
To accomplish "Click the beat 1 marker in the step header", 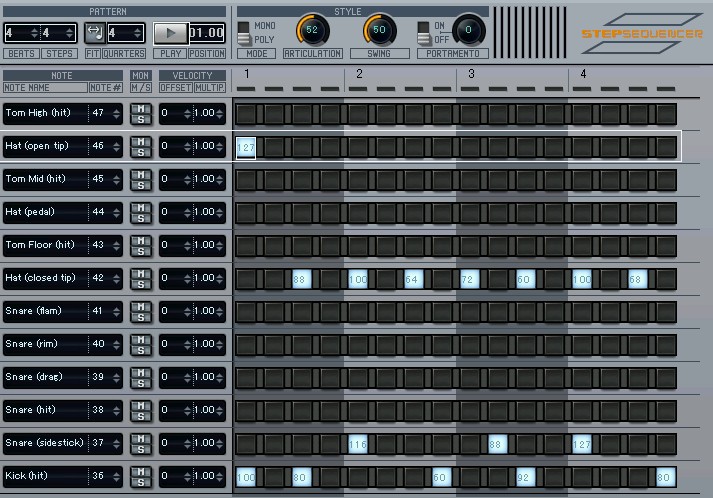I will point(246,74).
